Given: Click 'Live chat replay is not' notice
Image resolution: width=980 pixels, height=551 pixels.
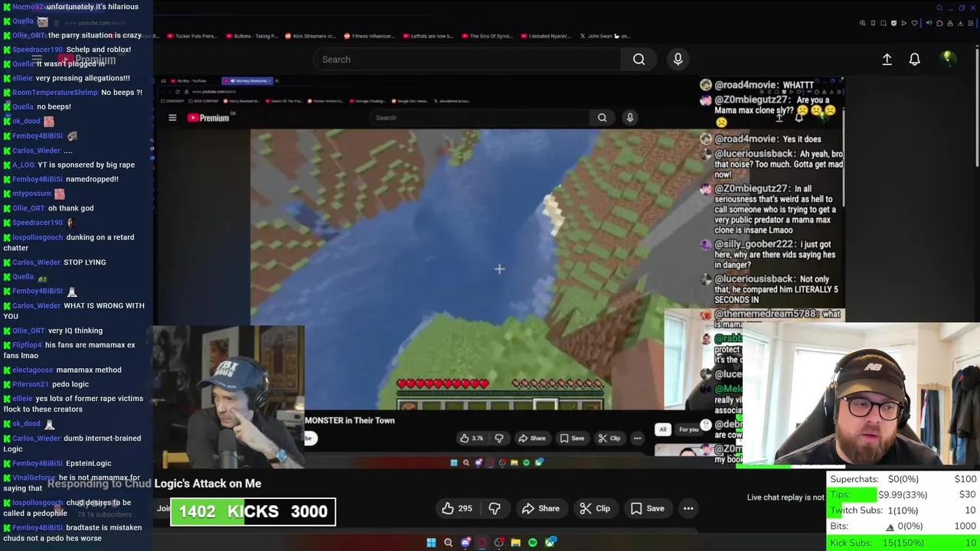Looking at the screenshot, I should point(786,497).
